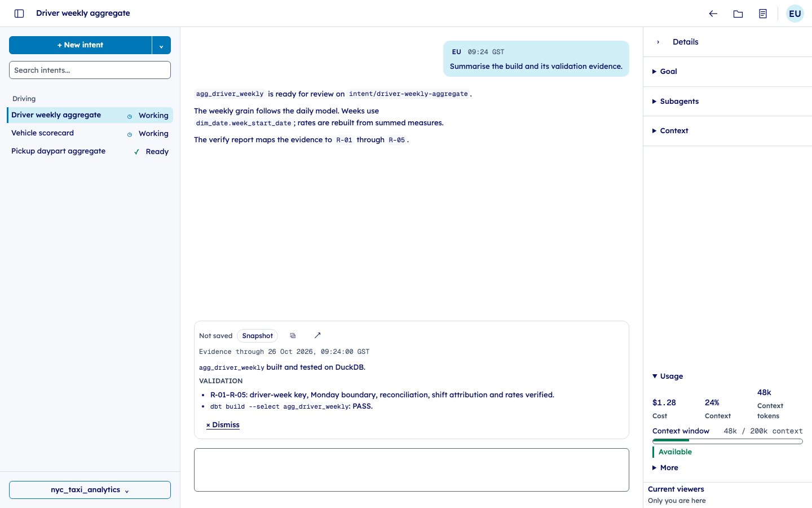The width and height of the screenshot is (812, 508).
Task: Click the back arrow icon in header
Action: coord(713,14)
